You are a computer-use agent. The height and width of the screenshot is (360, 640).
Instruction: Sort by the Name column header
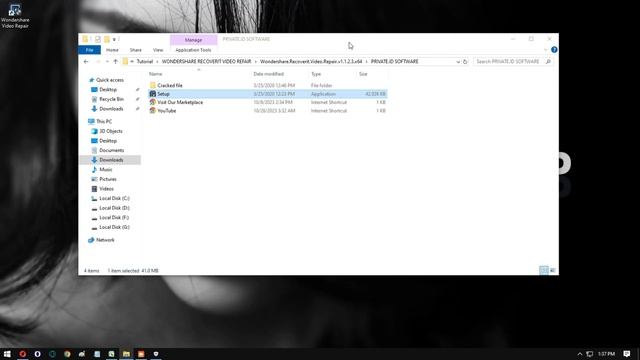[x=156, y=74]
